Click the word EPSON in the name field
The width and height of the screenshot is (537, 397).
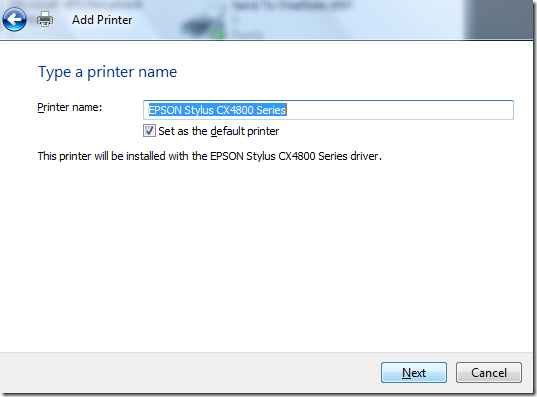coord(165,110)
